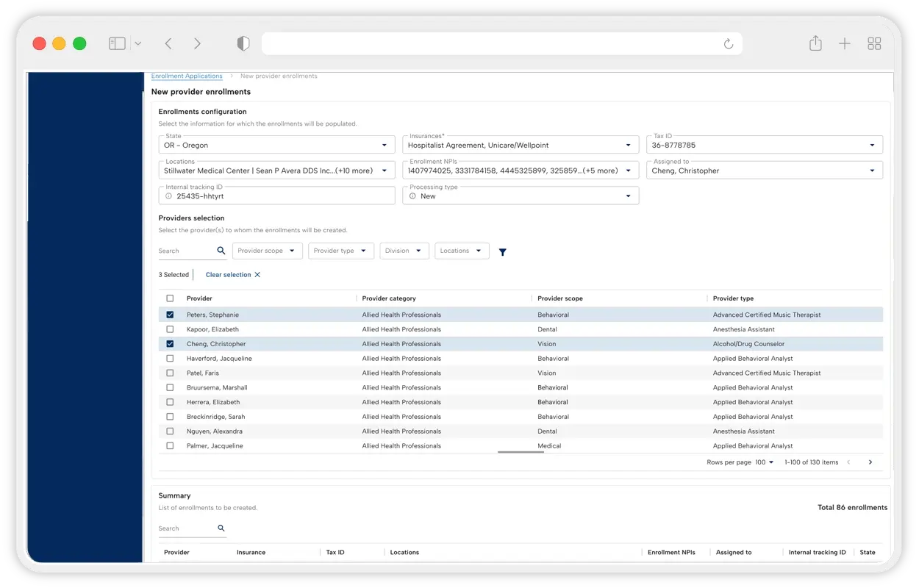919x588 pixels.
Task: Click the providers search magnifier icon
Action: (x=221, y=251)
